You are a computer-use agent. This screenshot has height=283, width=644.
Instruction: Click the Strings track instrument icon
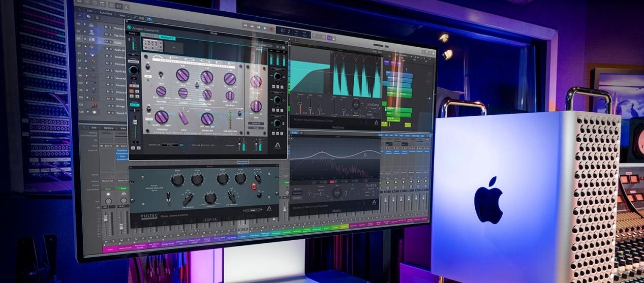94,105
